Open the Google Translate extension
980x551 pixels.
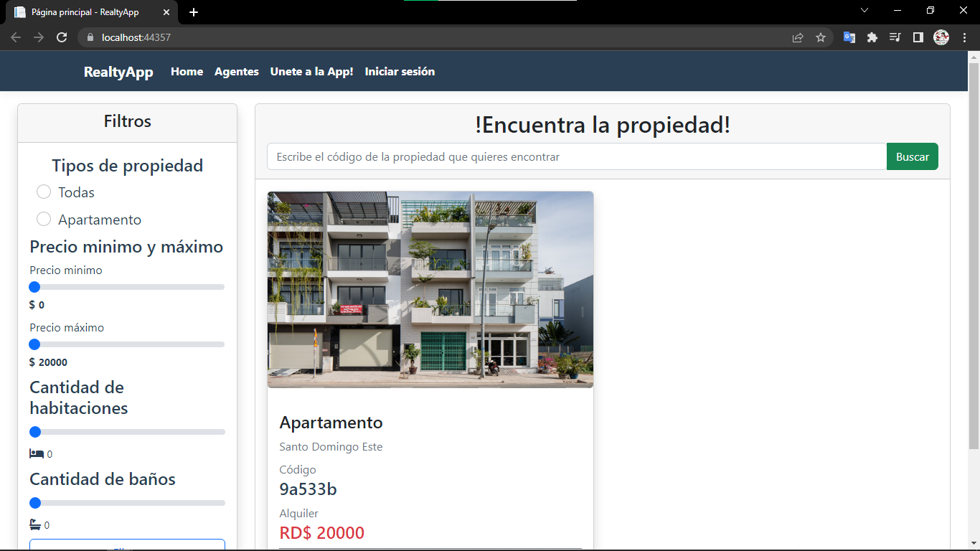pos(849,37)
